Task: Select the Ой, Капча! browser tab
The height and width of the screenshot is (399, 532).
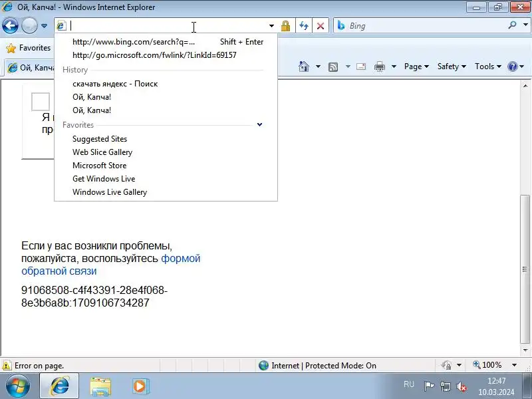Action: coord(30,68)
